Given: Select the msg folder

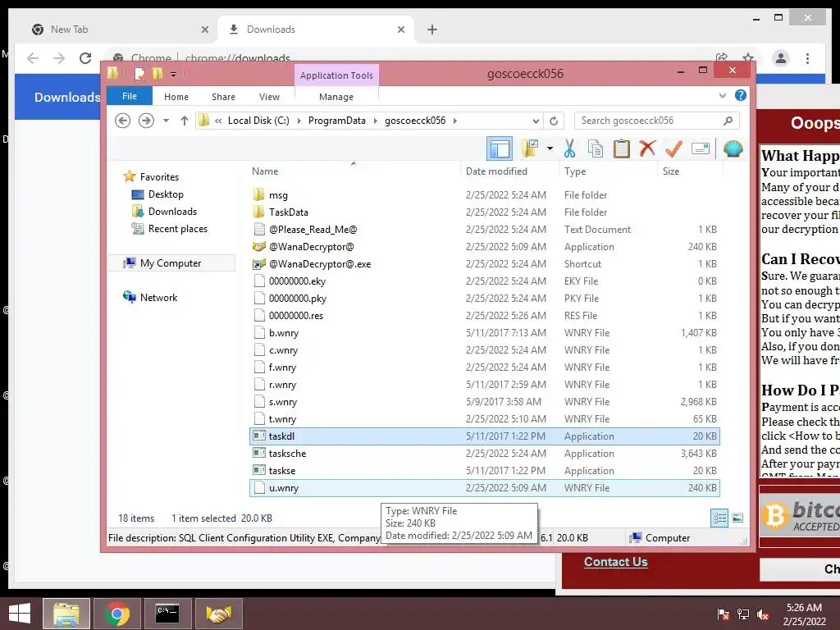Looking at the screenshot, I should click(x=484, y=195).
